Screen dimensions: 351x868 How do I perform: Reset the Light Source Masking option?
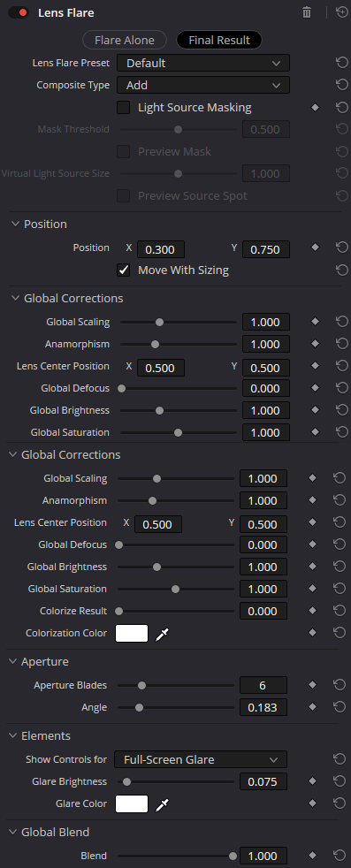341,107
